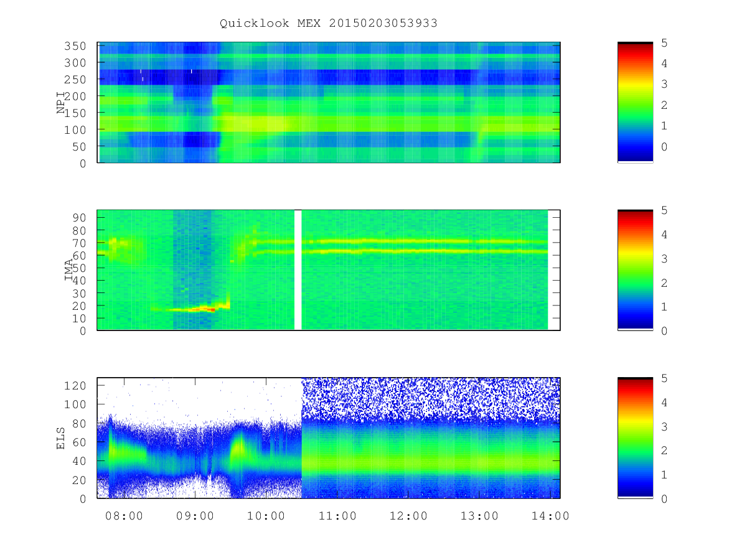Screen dimensions: 747x560
Task: Click the 5 label on the NPI colorbar
Action: click(665, 42)
